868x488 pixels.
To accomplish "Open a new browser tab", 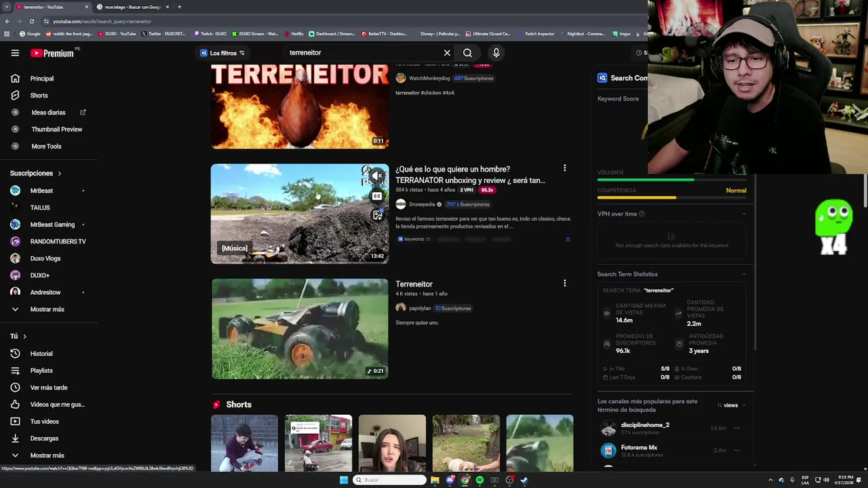I will tap(179, 7).
